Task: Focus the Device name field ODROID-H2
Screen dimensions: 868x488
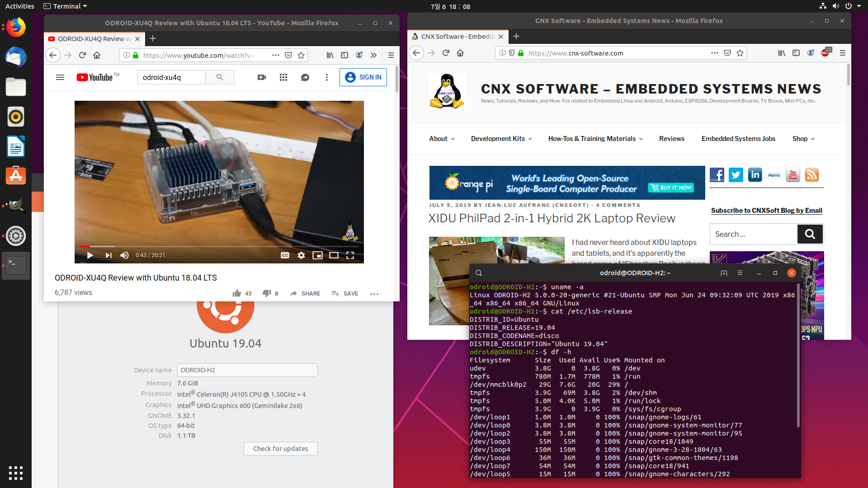Action: [247, 370]
